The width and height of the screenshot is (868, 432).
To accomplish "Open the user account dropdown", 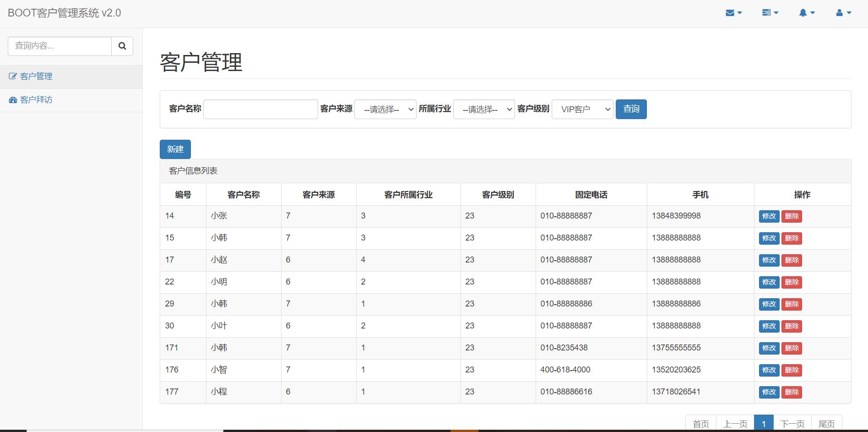I will pos(843,13).
